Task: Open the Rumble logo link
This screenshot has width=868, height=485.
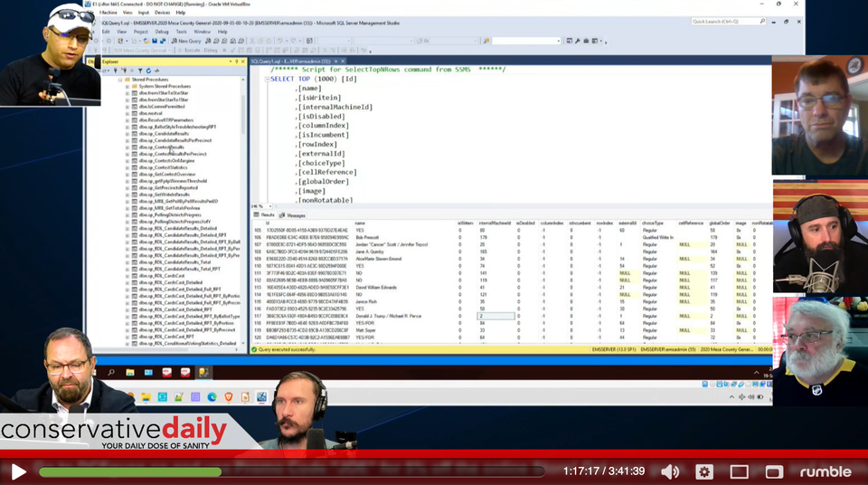Action: click(826, 471)
